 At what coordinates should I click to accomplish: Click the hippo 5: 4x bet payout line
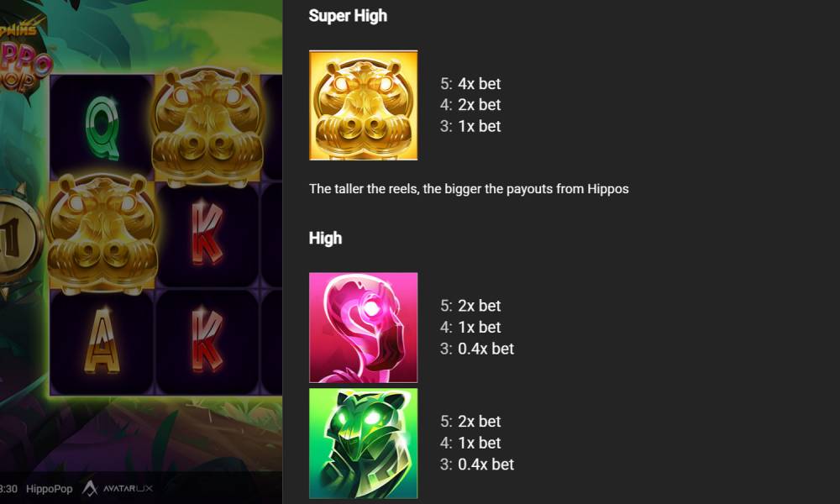(x=470, y=83)
